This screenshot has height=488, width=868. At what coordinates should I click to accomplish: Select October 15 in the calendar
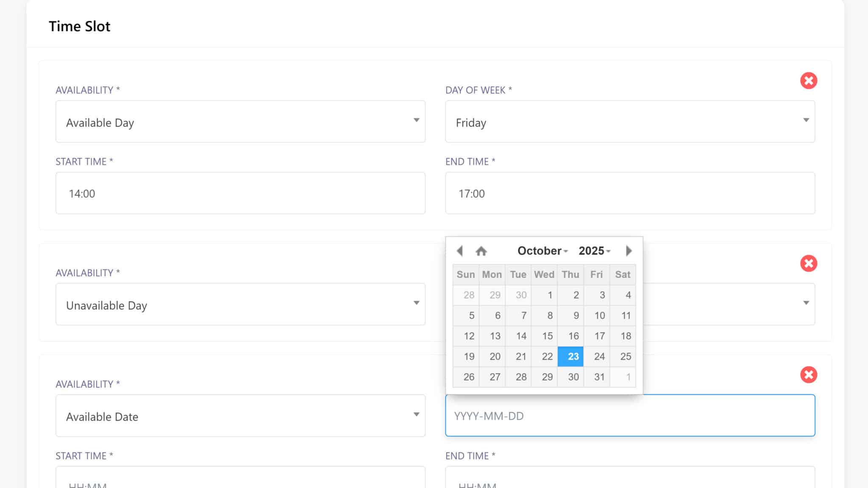tap(545, 336)
